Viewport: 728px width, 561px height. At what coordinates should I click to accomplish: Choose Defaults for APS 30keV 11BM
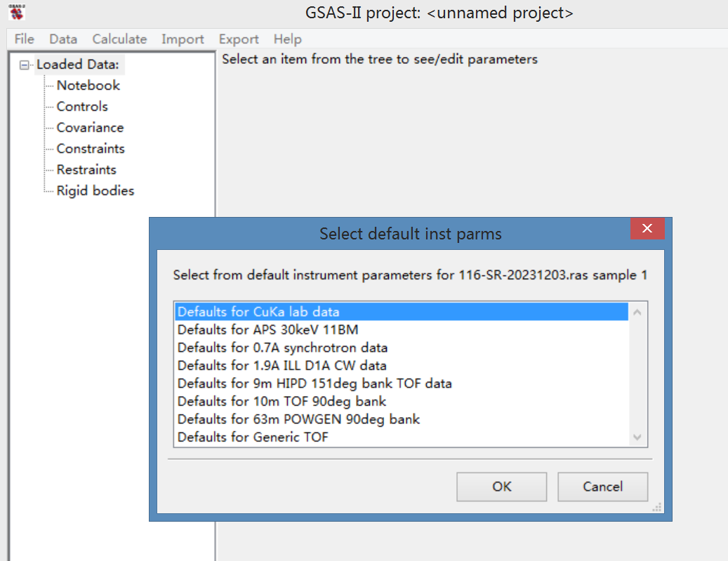click(x=268, y=329)
